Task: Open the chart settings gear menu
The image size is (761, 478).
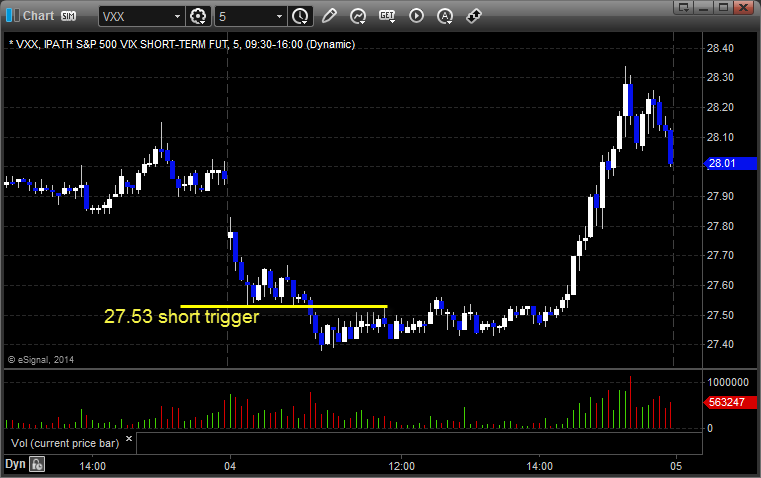Action: click(x=198, y=16)
